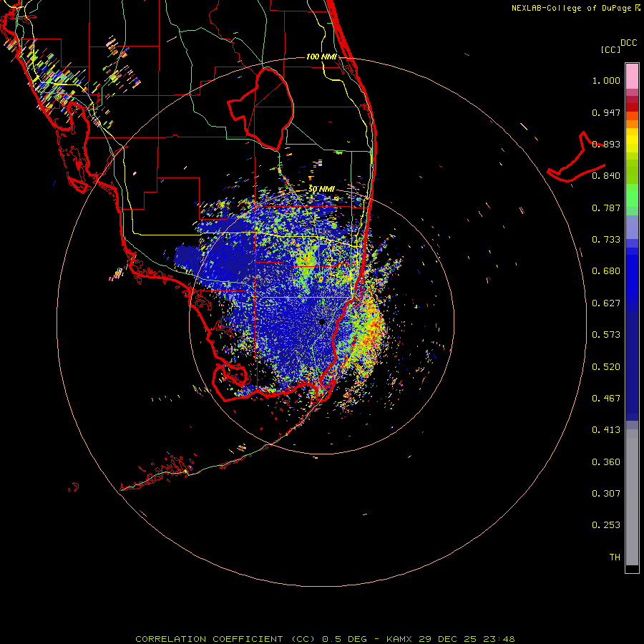
Task: Click the bright green swatch of the color bar
Action: pyautogui.click(x=632, y=195)
